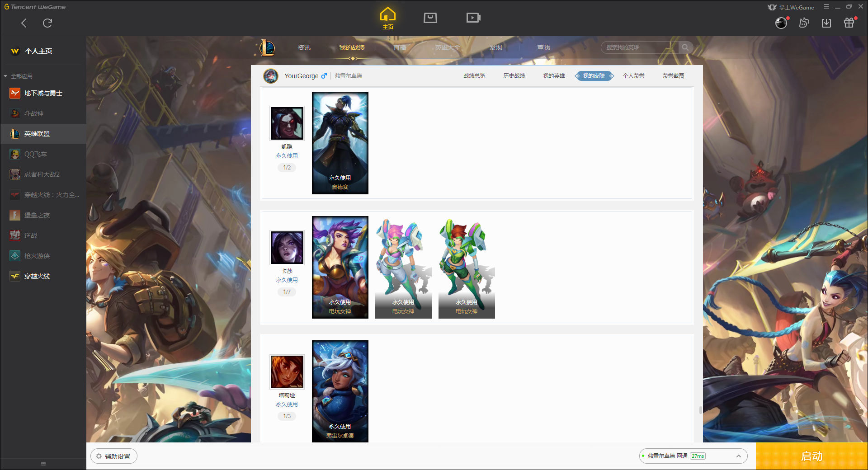Switch to 我的皮肤 sub-tab
Image resolution: width=868 pixels, height=470 pixels.
point(594,76)
